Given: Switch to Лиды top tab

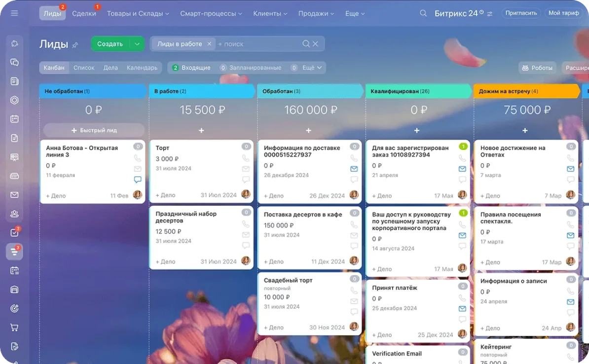Looking at the screenshot, I should (52, 13).
